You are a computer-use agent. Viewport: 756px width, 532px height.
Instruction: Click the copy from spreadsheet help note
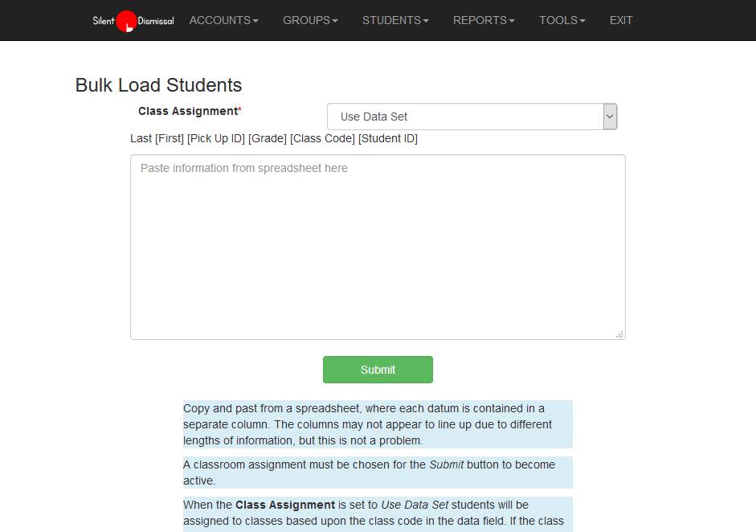[378, 424]
